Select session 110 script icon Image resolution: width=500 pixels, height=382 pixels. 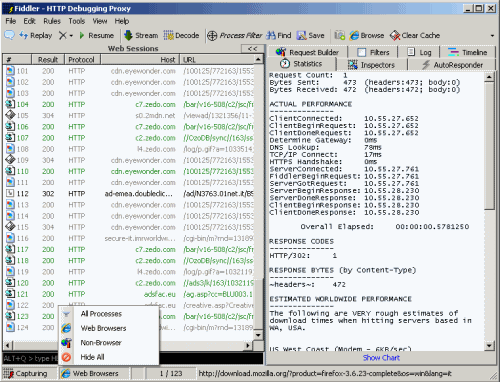tap(10, 171)
